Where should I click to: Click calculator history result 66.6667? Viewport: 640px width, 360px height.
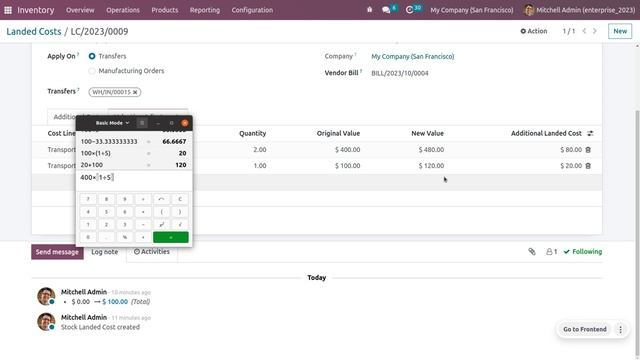(174, 142)
